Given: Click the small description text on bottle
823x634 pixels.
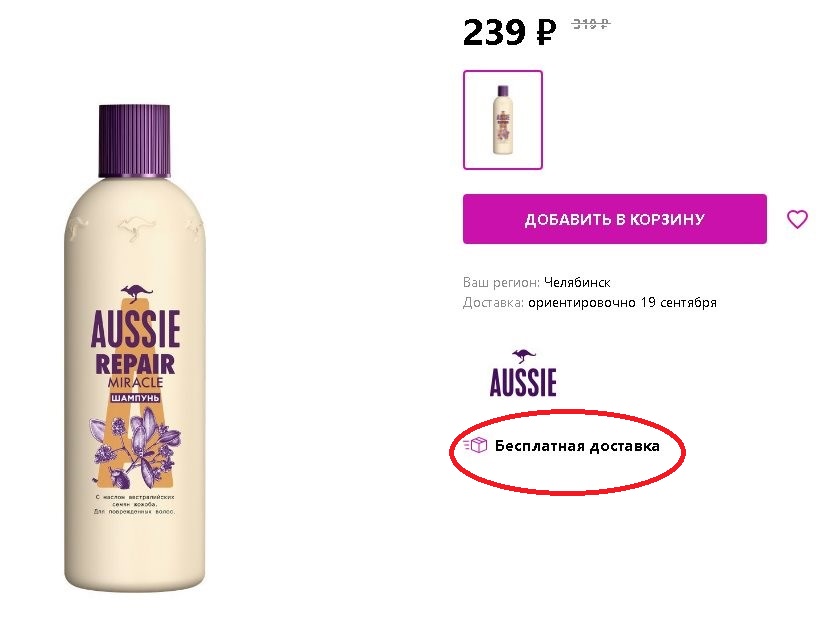Looking at the screenshot, I should point(135,503).
